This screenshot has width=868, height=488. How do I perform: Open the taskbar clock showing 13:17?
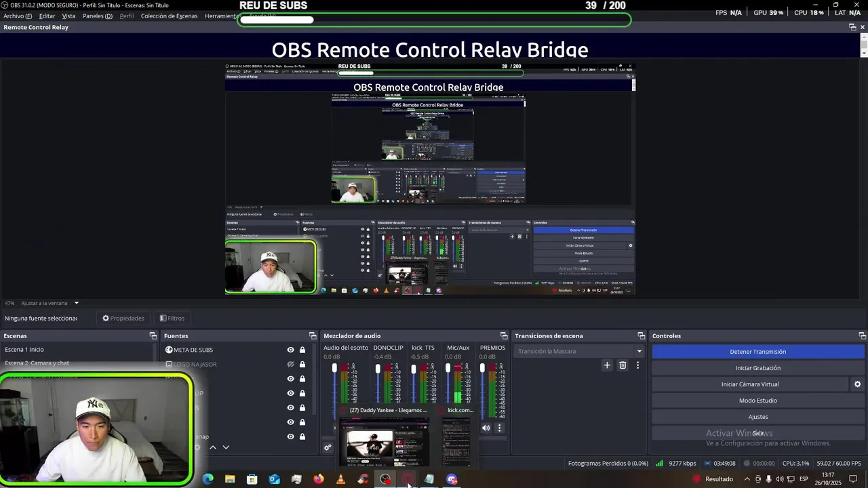[828, 479]
